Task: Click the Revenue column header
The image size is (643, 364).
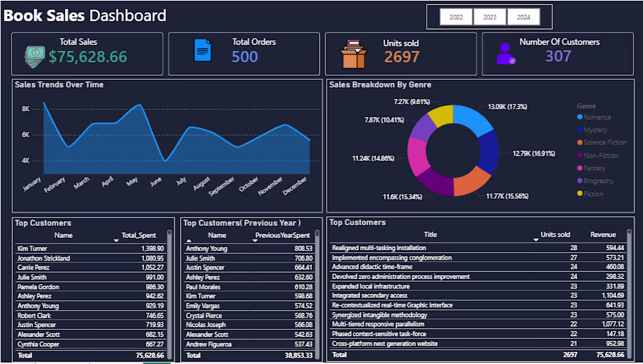Action: [x=603, y=234]
